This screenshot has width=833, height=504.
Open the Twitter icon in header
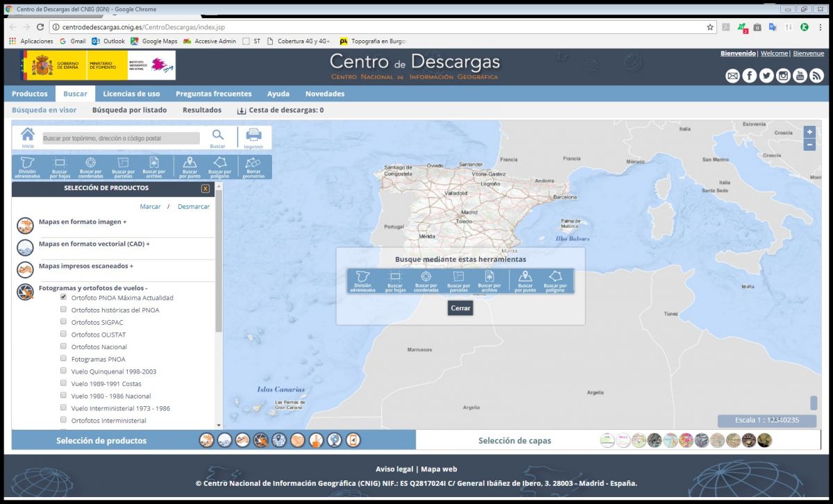click(x=766, y=76)
